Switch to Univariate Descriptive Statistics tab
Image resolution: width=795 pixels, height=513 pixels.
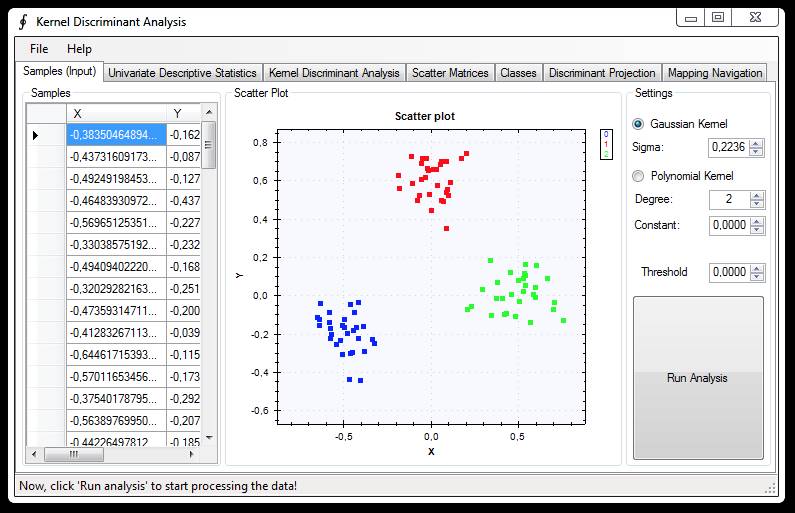point(183,73)
